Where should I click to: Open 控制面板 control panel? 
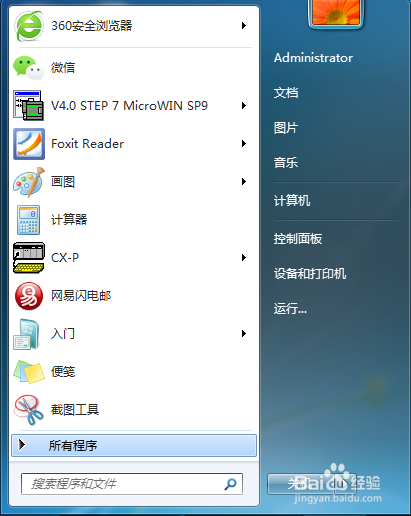pos(298,239)
